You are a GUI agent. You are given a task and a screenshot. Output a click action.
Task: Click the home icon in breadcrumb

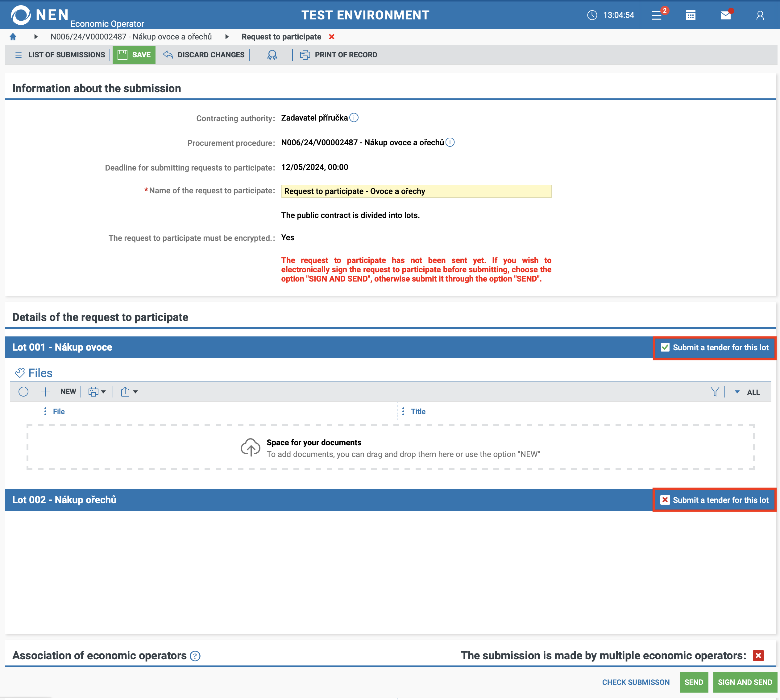click(x=13, y=37)
